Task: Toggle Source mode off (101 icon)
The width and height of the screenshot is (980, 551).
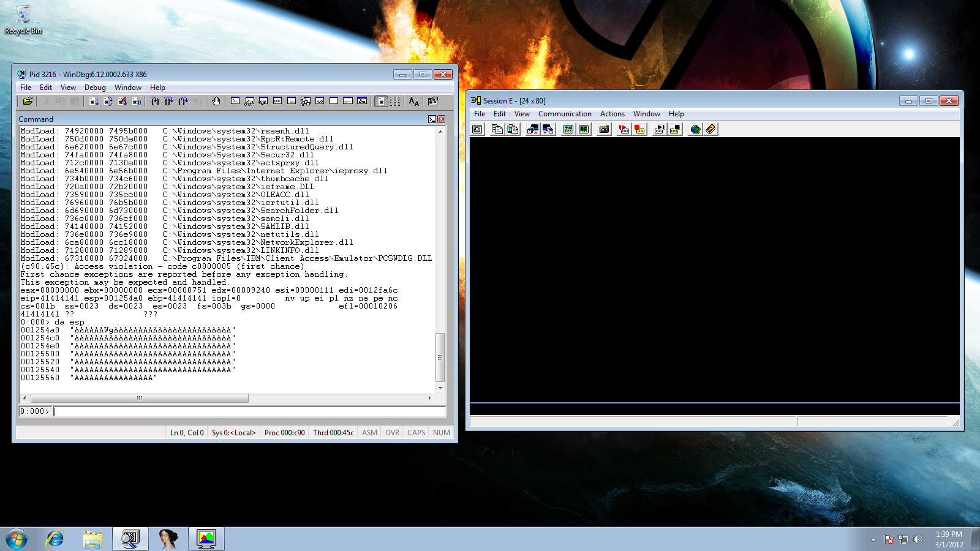Action: click(x=395, y=102)
